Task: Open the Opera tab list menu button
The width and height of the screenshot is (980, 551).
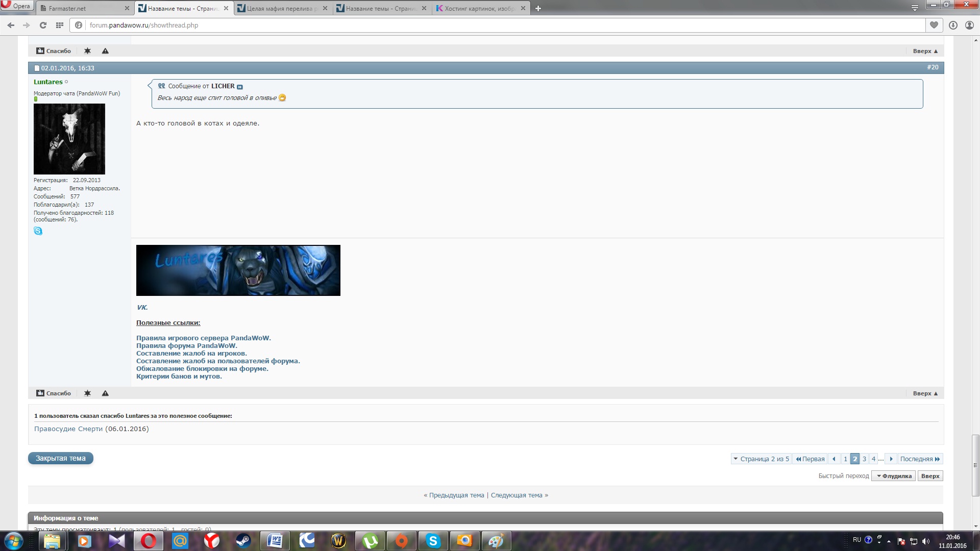Action: (x=915, y=8)
